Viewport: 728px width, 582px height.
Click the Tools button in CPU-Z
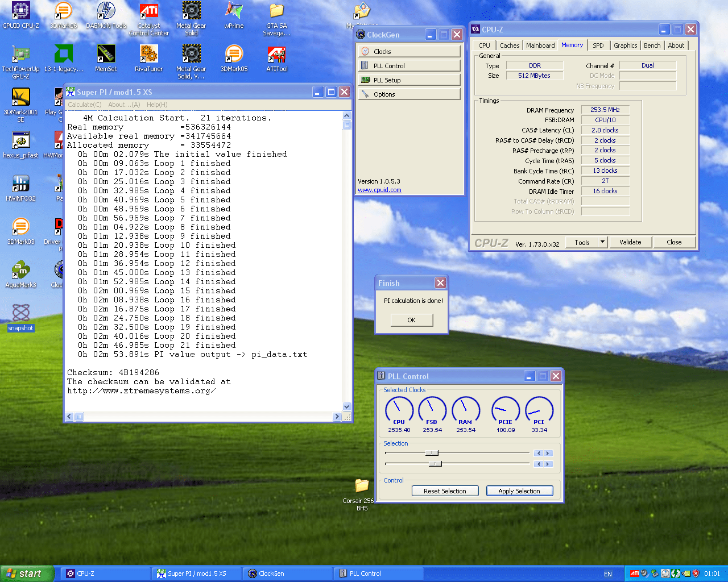click(582, 242)
